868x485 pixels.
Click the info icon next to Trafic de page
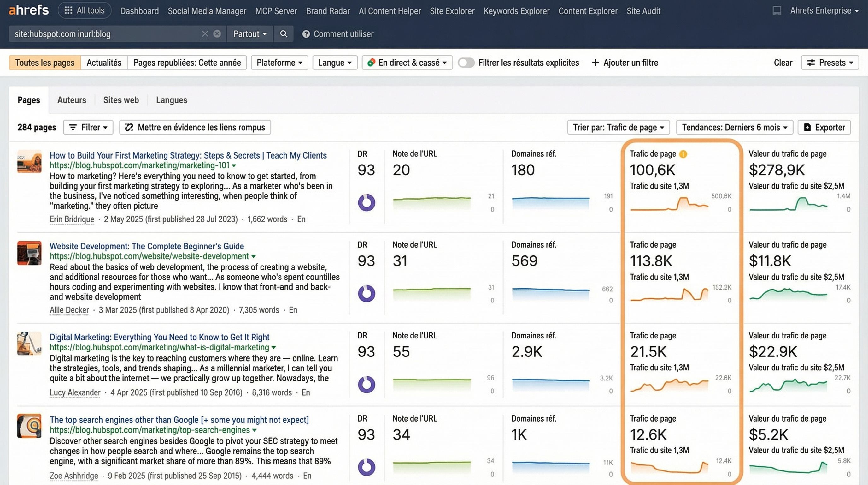pyautogui.click(x=683, y=154)
